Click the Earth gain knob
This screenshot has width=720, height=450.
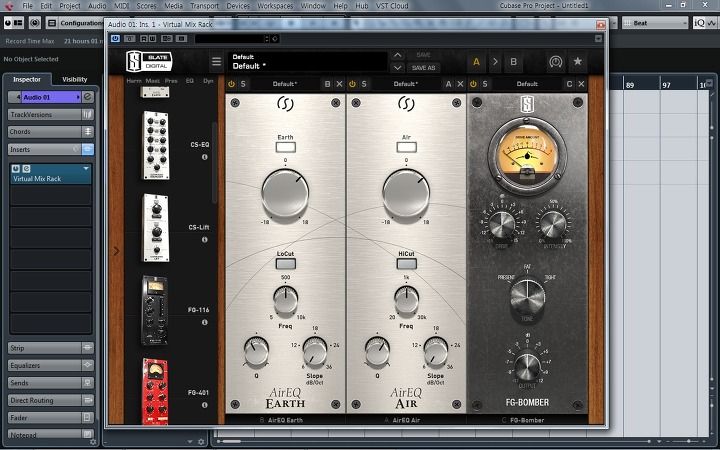285,193
